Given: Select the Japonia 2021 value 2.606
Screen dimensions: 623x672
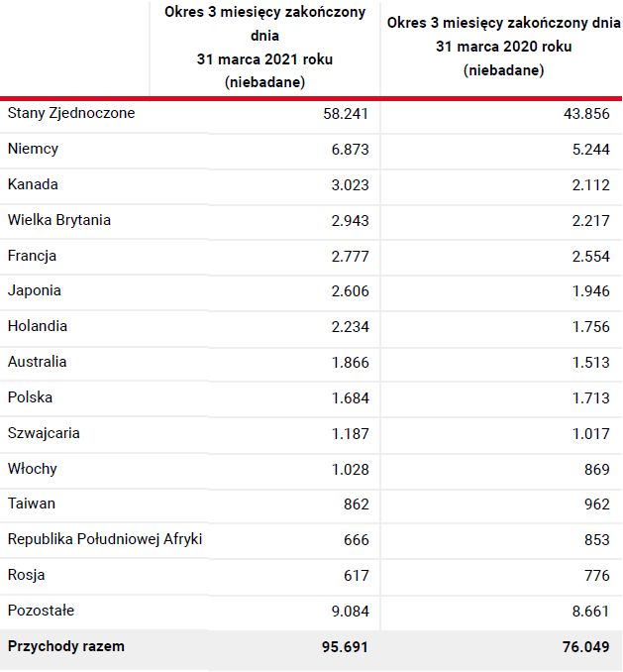Looking at the screenshot, I should click(346, 290).
